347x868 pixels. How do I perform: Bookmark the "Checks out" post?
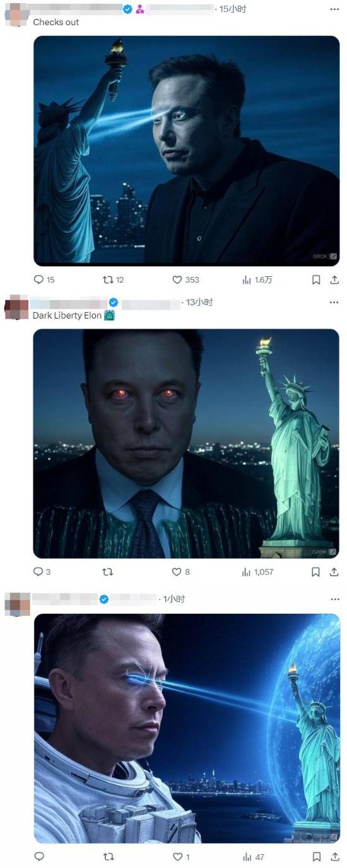pyautogui.click(x=317, y=279)
